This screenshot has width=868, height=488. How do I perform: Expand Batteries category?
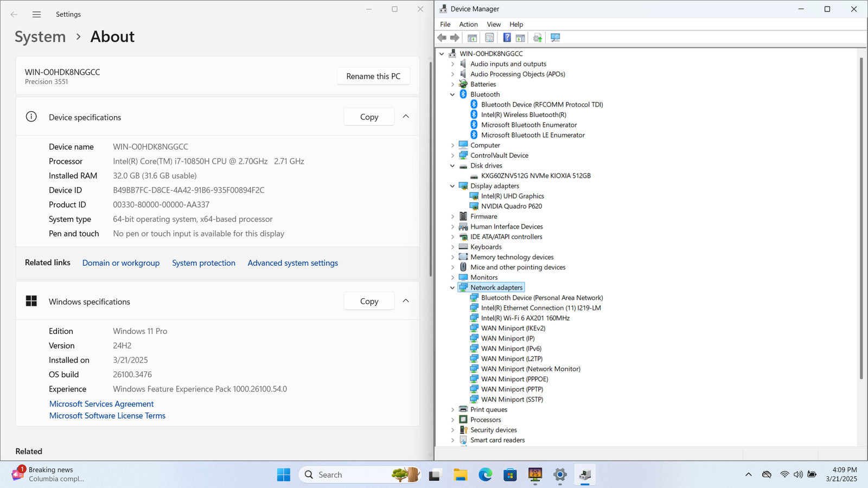(452, 84)
